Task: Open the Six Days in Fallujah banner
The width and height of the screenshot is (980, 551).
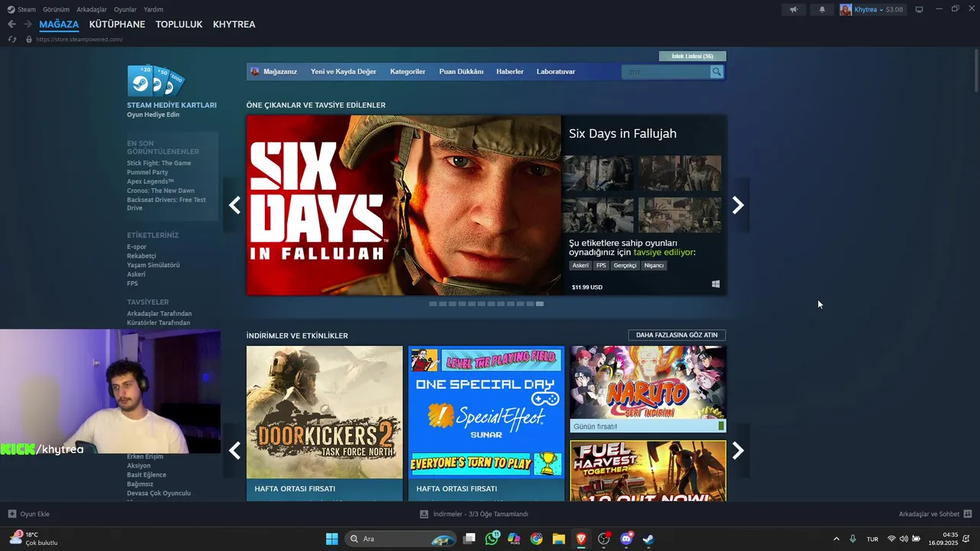Action: [403, 205]
